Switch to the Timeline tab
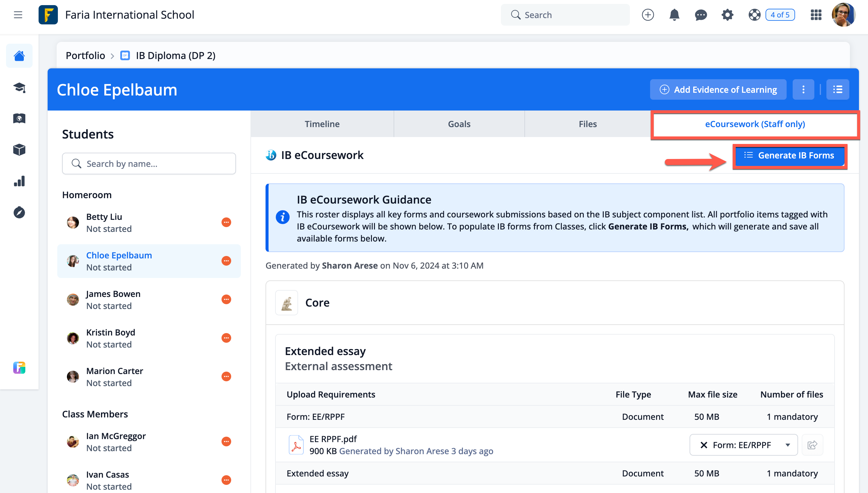The width and height of the screenshot is (868, 493). tap(322, 124)
